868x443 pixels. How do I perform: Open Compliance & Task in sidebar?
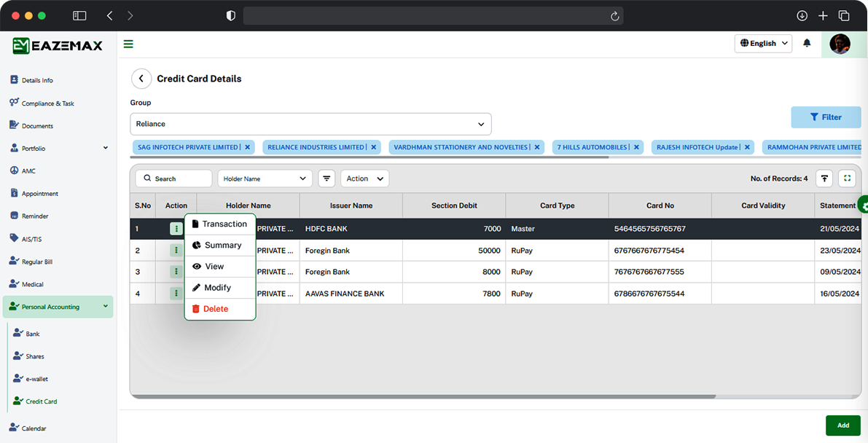[x=42, y=103]
